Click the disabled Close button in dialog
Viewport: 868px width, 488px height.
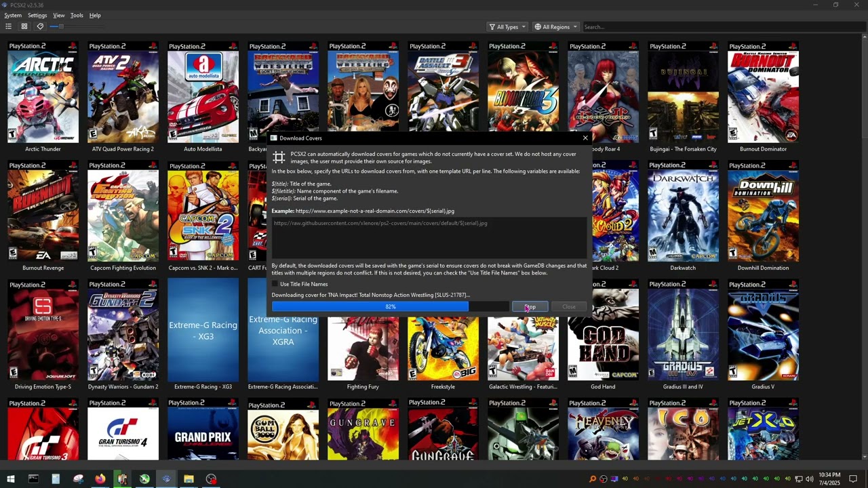pyautogui.click(x=569, y=307)
